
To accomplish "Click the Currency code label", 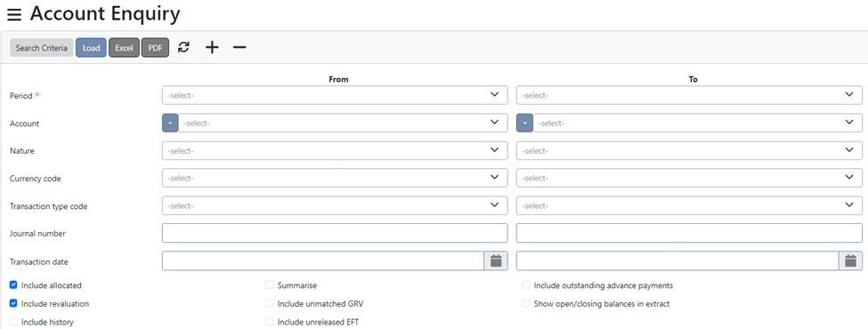I will click(x=36, y=179).
